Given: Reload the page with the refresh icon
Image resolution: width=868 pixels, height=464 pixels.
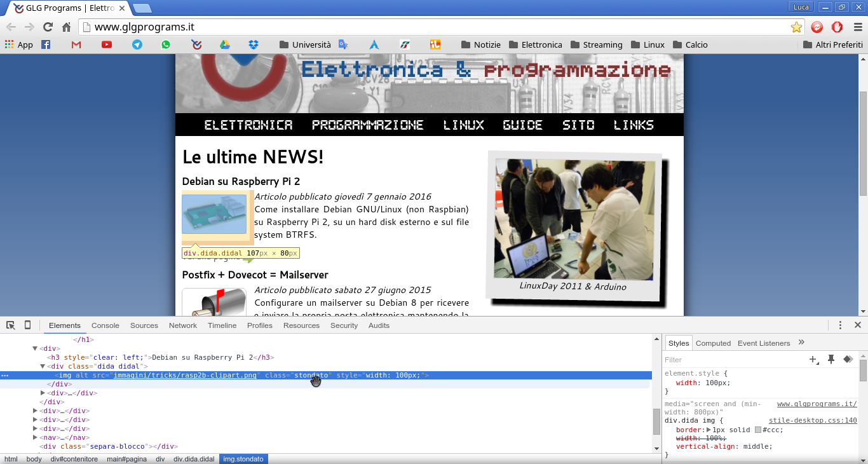Looking at the screenshot, I should click(46, 27).
